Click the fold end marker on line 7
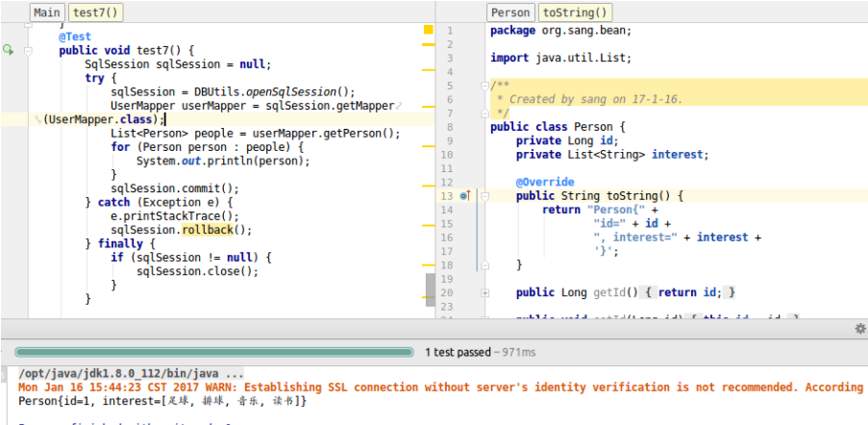The width and height of the screenshot is (868, 425). pyautogui.click(x=484, y=112)
